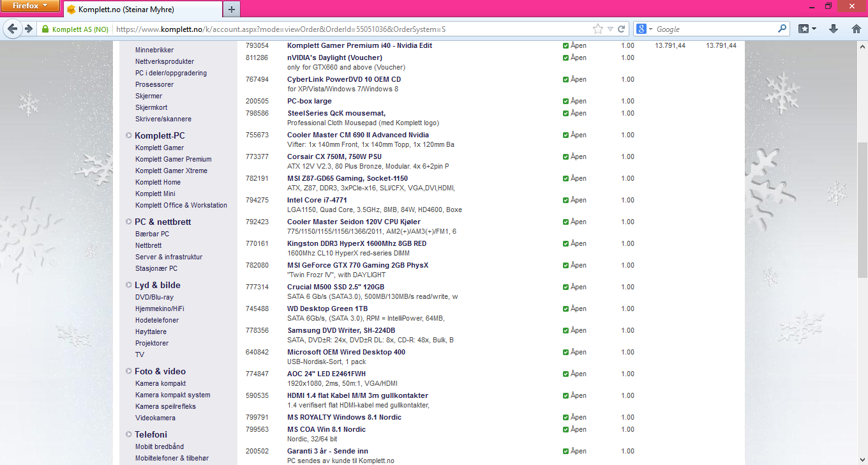Select product name MS ROYALTY Windows 8.1 Nordic
The width and height of the screenshot is (868, 465).
[344, 417]
